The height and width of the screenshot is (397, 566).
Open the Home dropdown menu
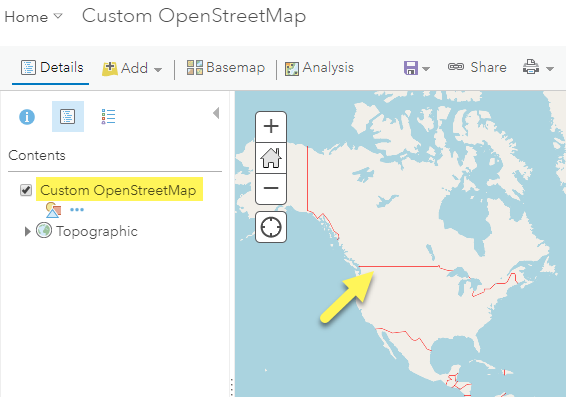[x=34, y=17]
